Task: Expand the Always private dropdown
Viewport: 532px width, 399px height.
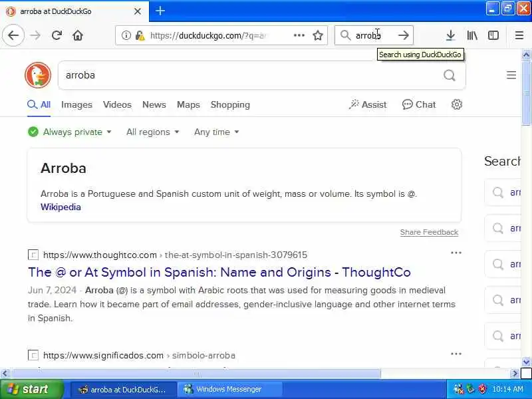Action: coord(70,132)
